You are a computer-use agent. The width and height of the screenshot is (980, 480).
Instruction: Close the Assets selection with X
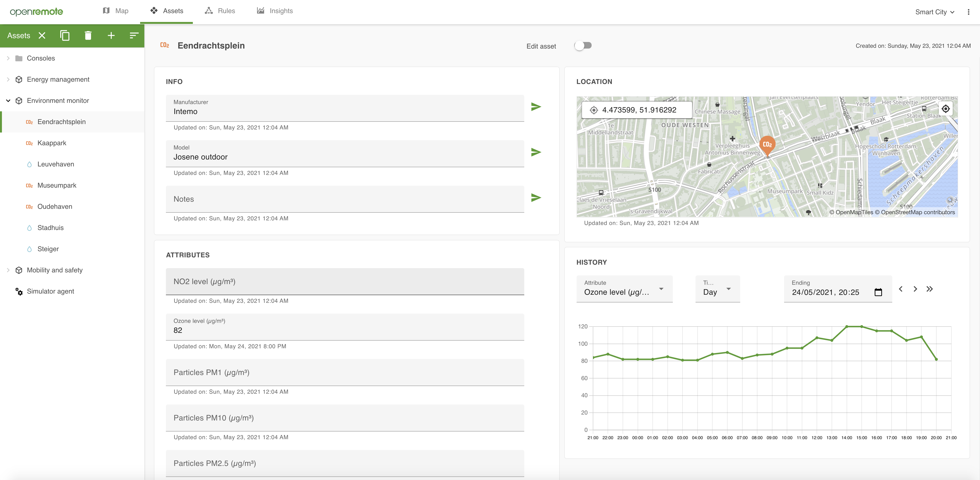point(42,35)
